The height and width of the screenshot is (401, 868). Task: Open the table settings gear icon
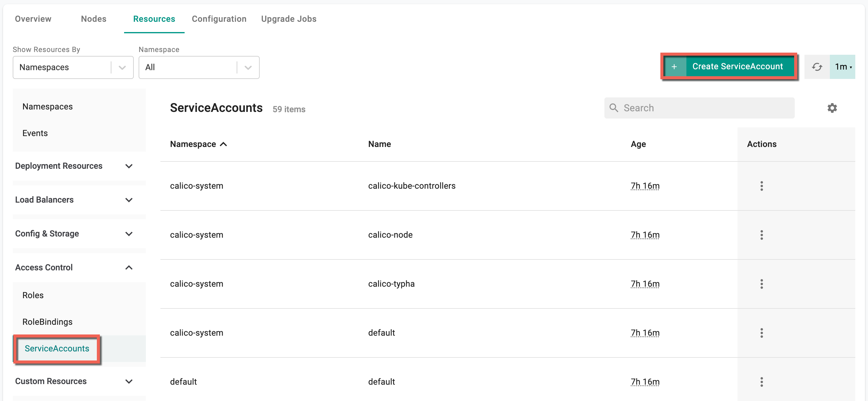click(x=832, y=108)
